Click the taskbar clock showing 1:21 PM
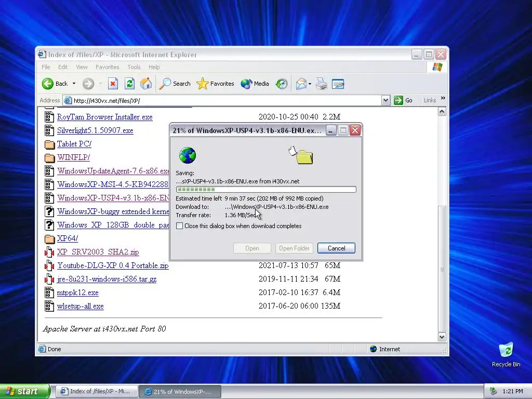Screen dimensions: 532x399 [513, 391]
